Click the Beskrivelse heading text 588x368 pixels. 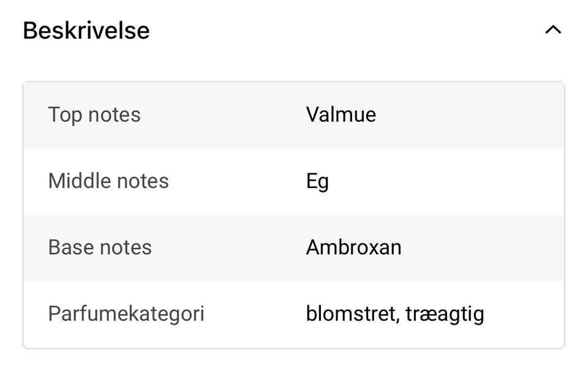[x=86, y=30]
